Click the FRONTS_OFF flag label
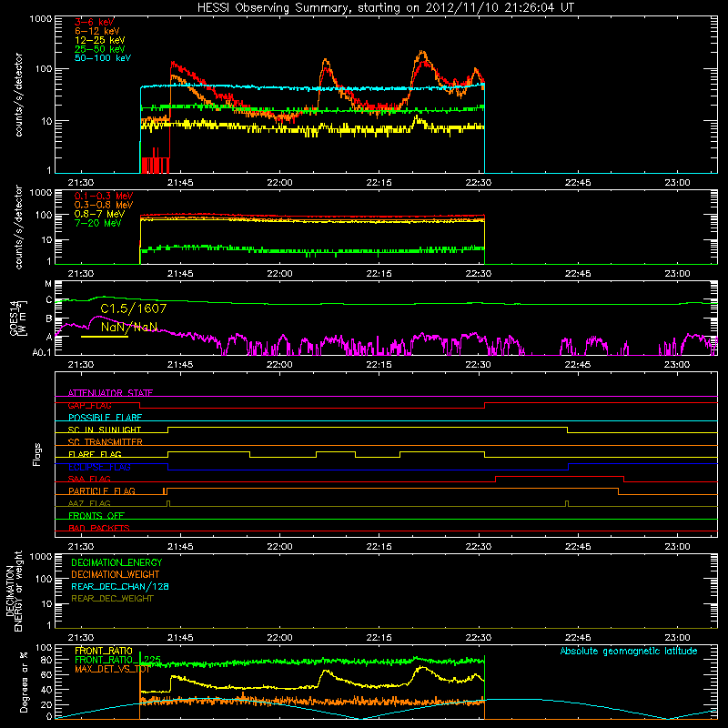 pos(96,515)
